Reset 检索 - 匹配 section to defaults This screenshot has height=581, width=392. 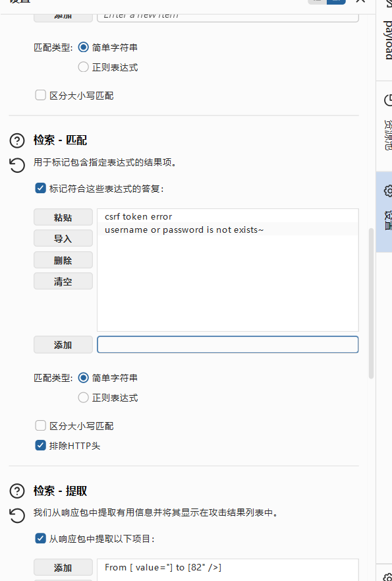[x=17, y=166]
